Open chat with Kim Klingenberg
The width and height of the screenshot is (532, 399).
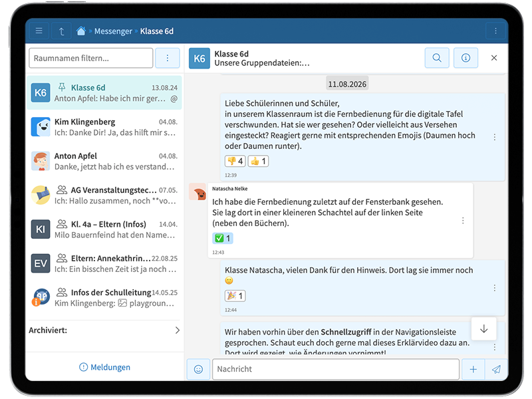(x=104, y=127)
